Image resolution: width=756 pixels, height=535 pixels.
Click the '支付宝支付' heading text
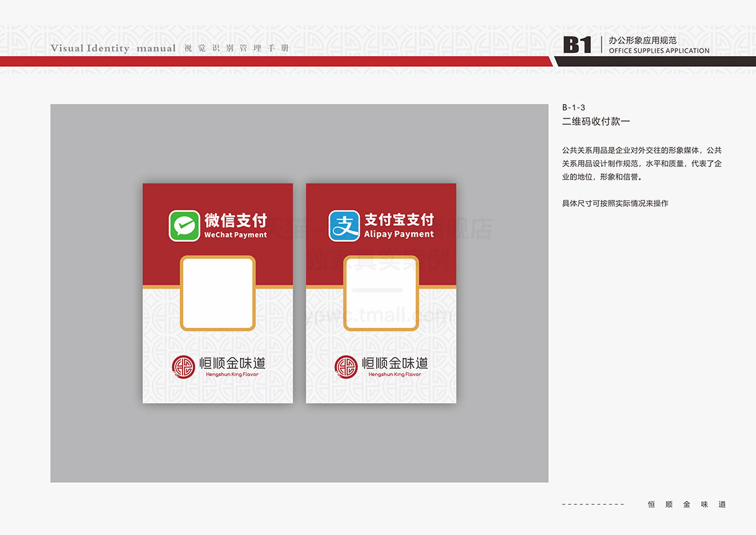399,220
